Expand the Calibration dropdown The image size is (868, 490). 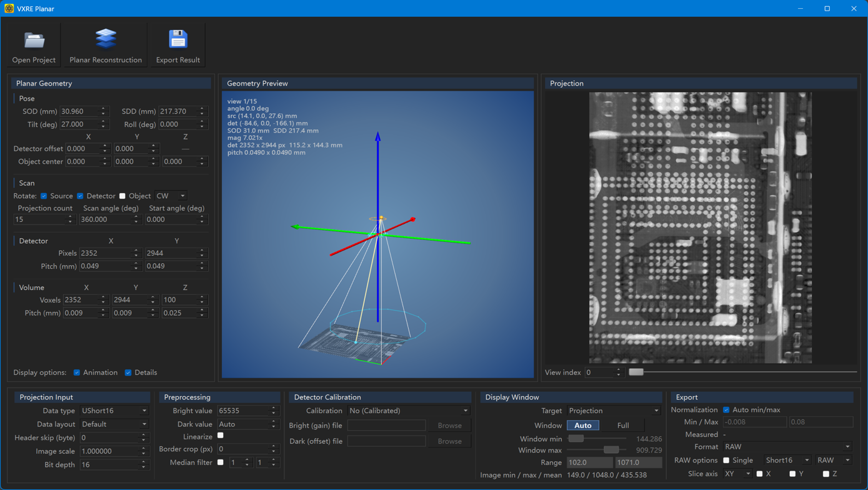[409, 411]
